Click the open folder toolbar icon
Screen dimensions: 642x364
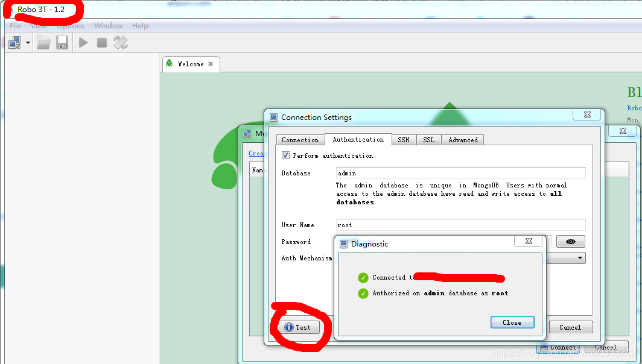44,43
